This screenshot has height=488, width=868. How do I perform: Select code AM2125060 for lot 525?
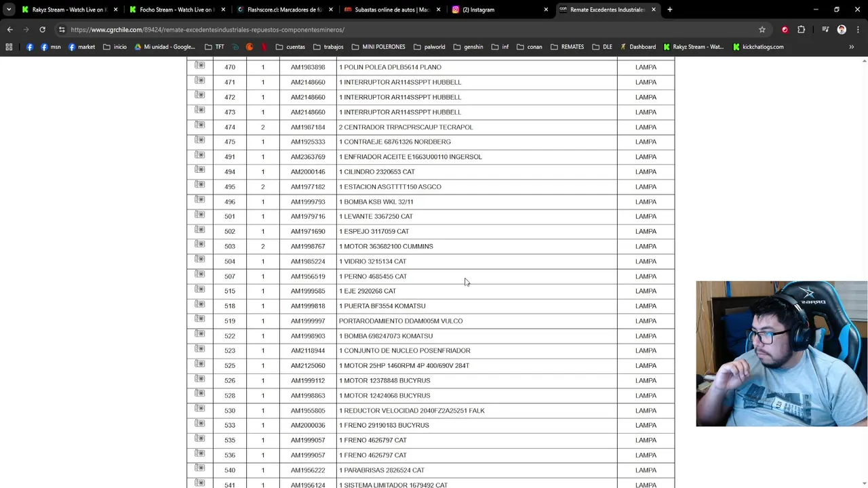coord(308,366)
